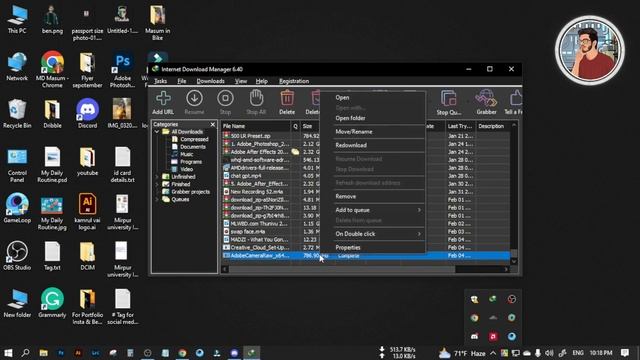The image size is (640, 360).
Task: Open File Explorer from taskbar
Action: coord(43,353)
